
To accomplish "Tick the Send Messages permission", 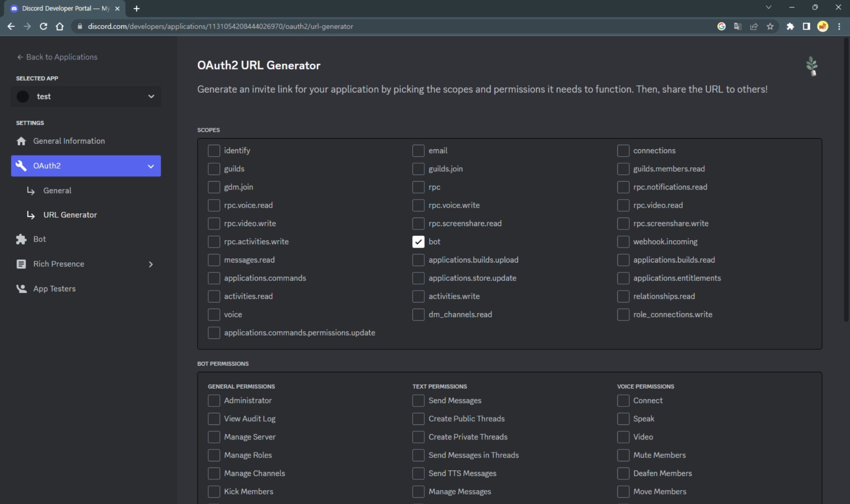I will pos(418,401).
